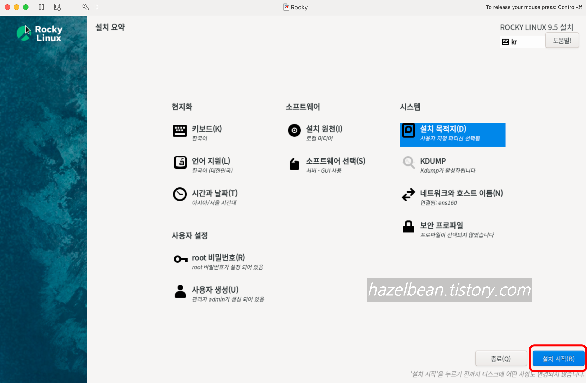The width and height of the screenshot is (588, 383).
Task: Click the VM snapshot toolbar icon
Action: (57, 7)
